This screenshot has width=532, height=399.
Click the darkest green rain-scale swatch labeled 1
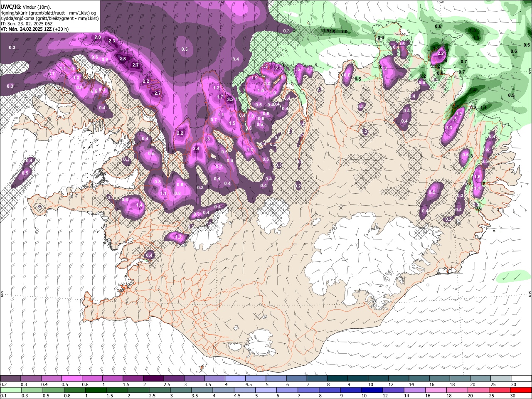pyautogui.click(x=96, y=390)
